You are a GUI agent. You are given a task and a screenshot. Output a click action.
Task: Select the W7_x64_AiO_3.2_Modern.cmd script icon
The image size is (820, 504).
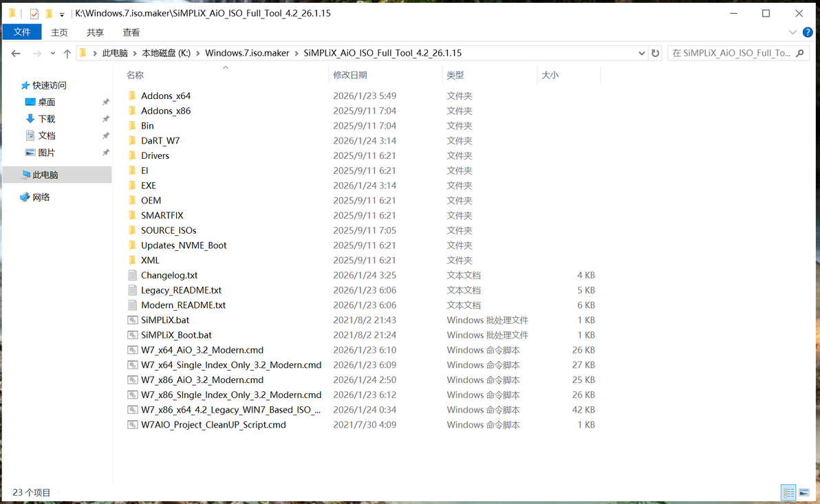click(132, 350)
